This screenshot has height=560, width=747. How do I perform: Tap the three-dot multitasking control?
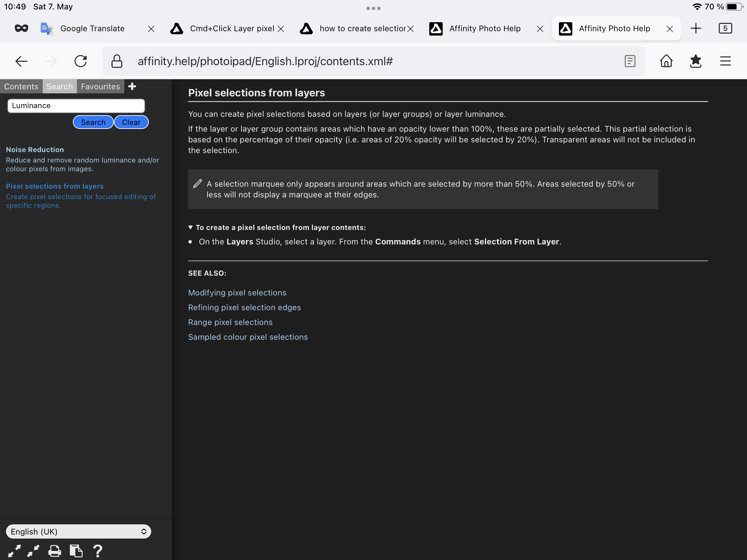[373, 8]
